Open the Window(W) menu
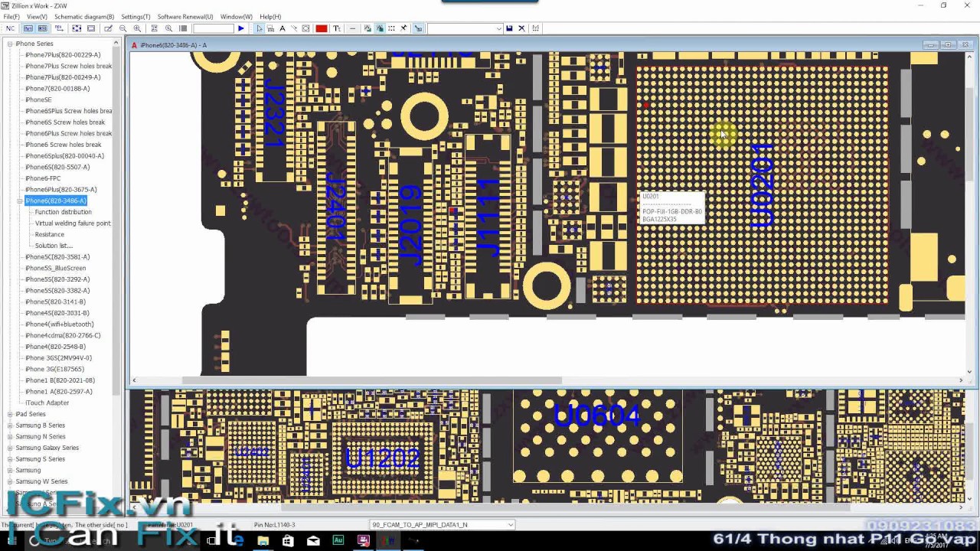 236,16
